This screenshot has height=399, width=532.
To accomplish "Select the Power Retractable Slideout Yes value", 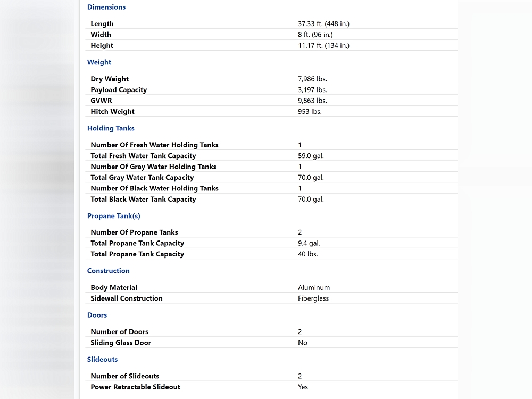I will click(x=303, y=387).
